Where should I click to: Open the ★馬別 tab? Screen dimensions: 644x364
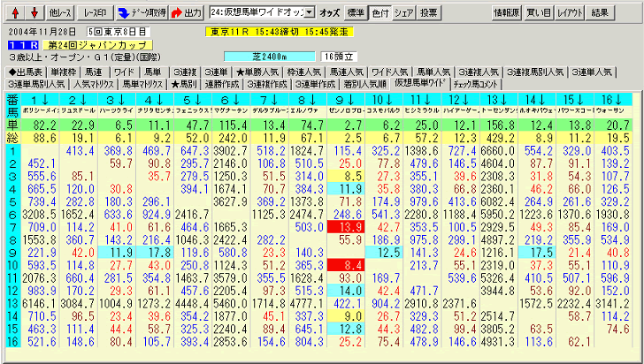(x=184, y=85)
